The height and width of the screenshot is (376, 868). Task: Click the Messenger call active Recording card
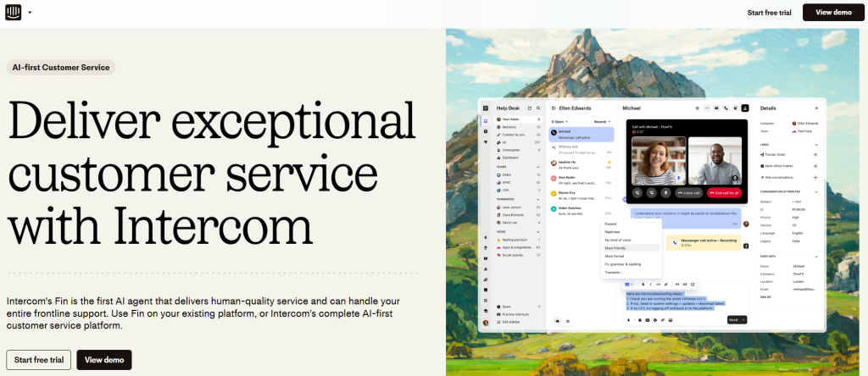point(703,243)
